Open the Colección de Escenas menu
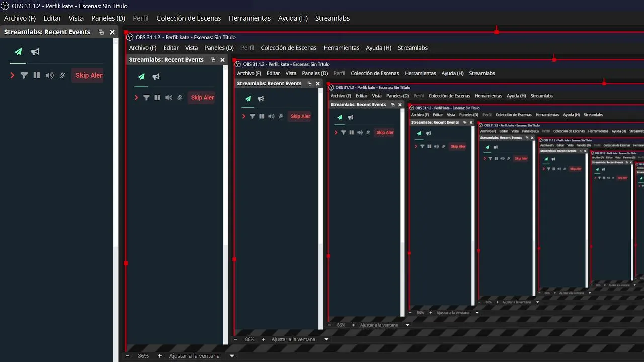The width and height of the screenshot is (644, 362). point(189,18)
